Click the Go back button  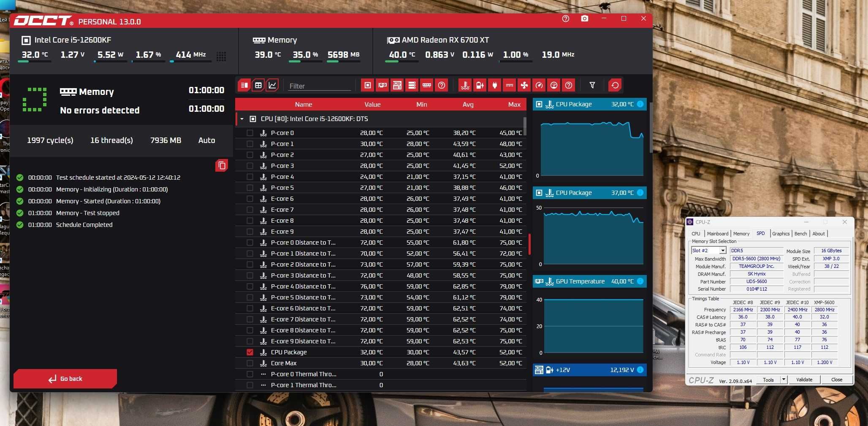65,379
